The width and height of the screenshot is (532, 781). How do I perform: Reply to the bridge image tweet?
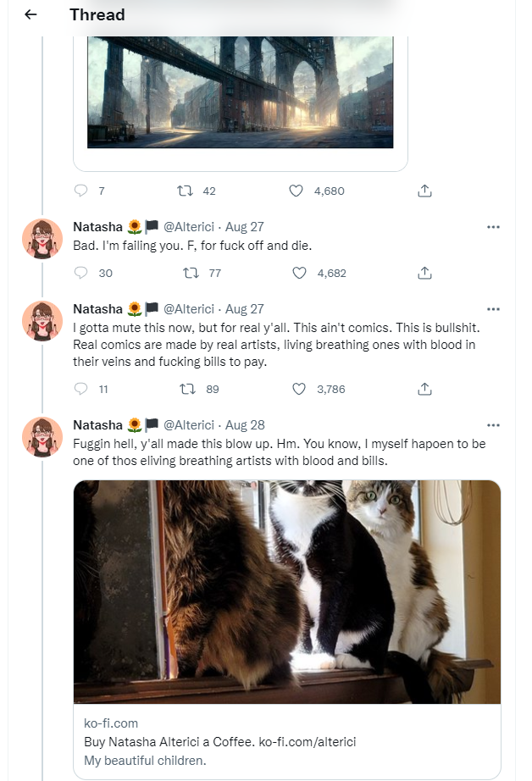click(81, 191)
